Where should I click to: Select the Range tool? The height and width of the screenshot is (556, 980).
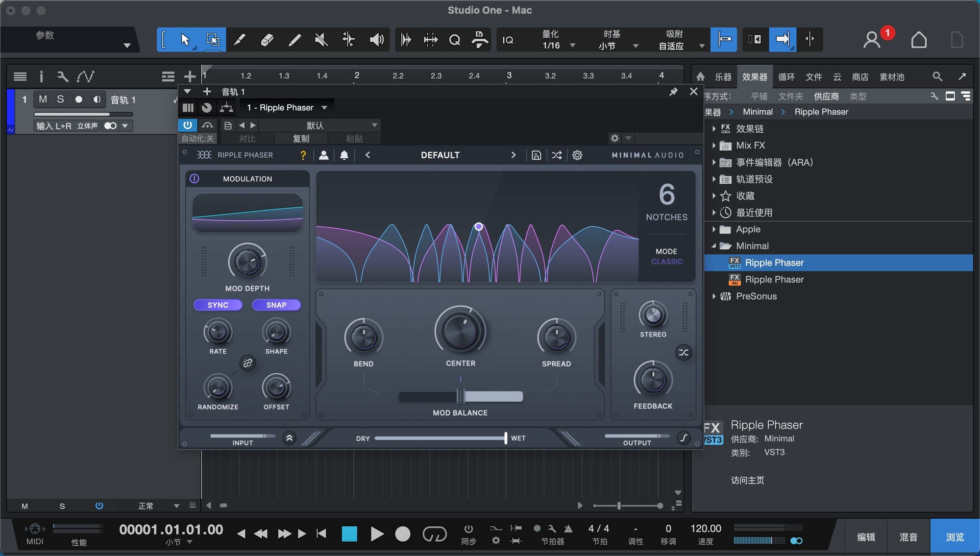point(213,40)
